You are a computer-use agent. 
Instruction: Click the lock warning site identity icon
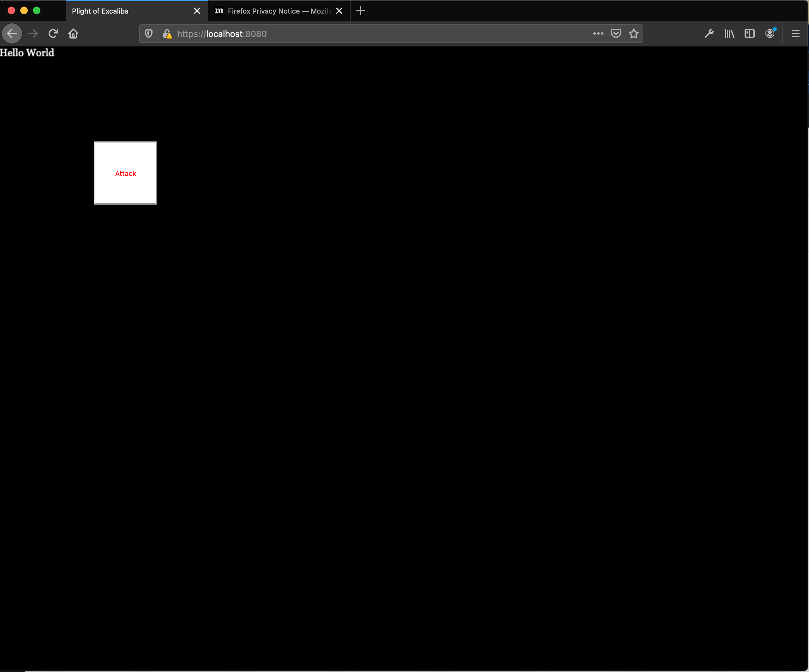(x=167, y=34)
